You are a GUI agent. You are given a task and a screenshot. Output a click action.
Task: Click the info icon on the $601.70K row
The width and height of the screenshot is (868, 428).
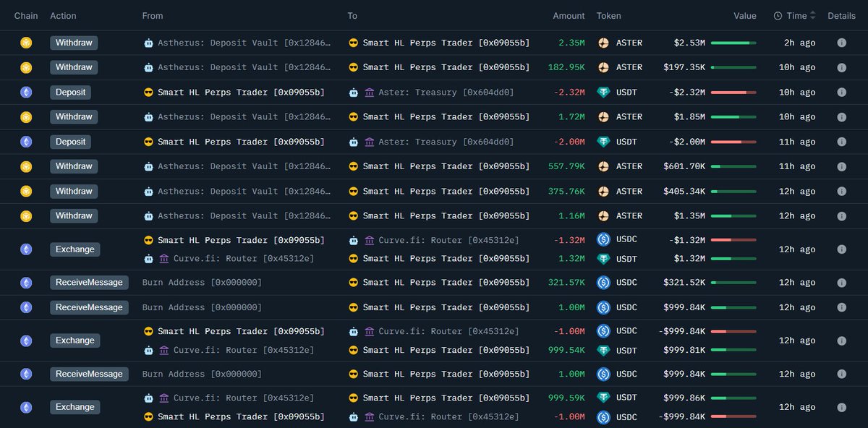[841, 166]
